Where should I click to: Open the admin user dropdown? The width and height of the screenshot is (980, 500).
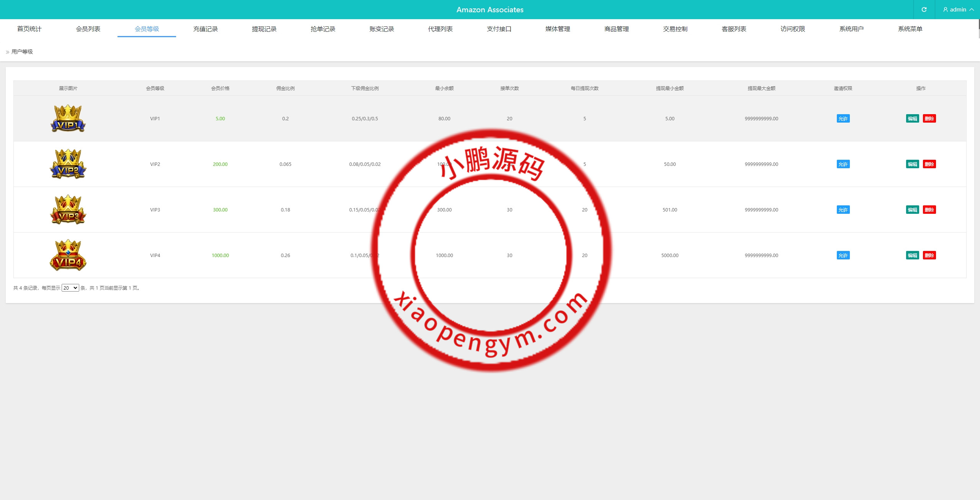(x=958, y=10)
